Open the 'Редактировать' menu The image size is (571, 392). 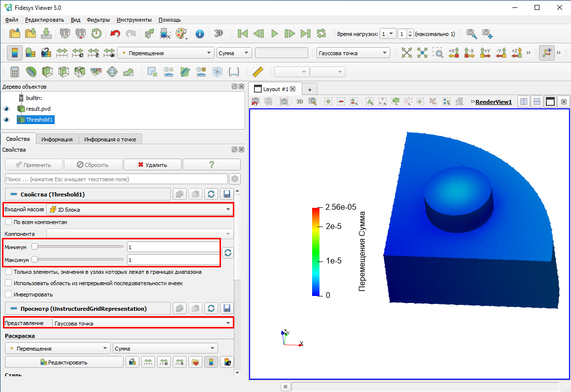(x=44, y=20)
